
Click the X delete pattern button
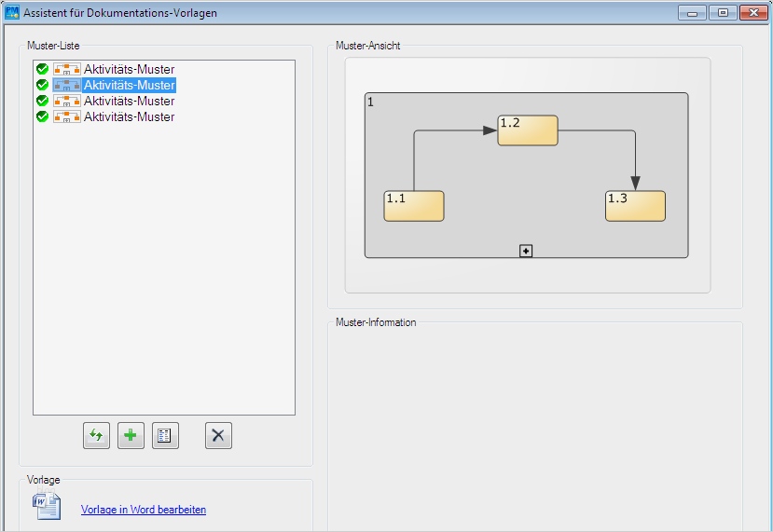click(218, 435)
